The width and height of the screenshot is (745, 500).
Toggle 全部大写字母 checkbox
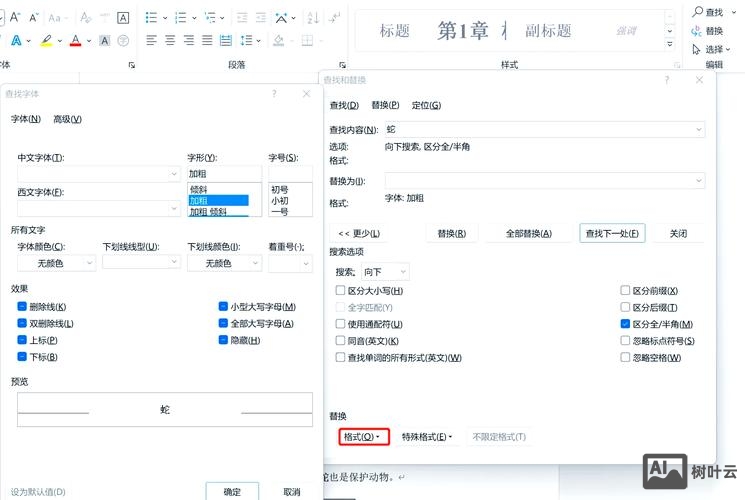click(223, 323)
